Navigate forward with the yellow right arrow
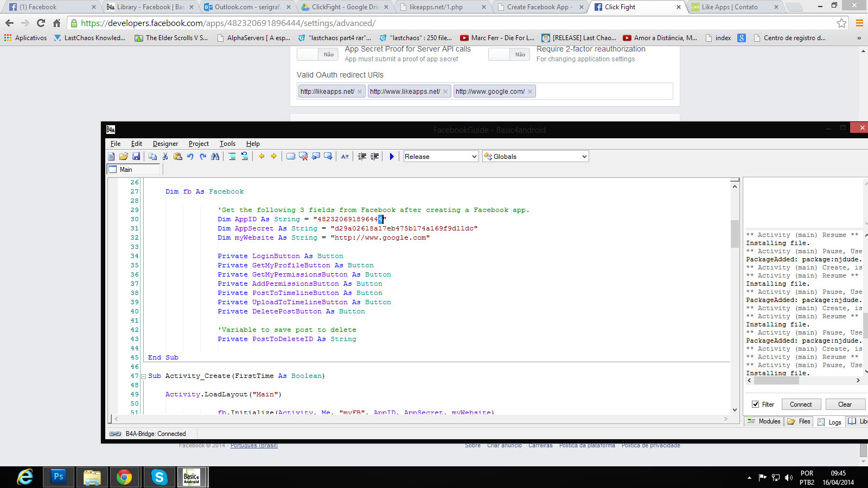 pyautogui.click(x=274, y=156)
